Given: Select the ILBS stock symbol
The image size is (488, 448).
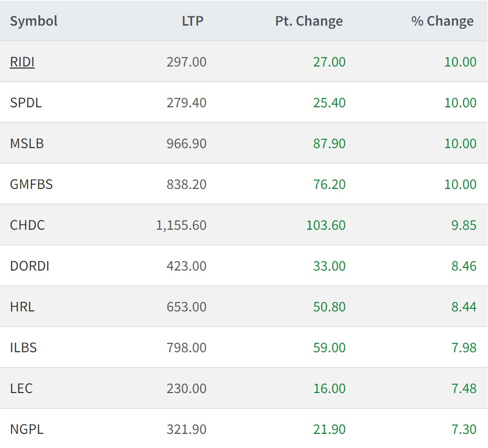Looking at the screenshot, I should [x=23, y=348].
